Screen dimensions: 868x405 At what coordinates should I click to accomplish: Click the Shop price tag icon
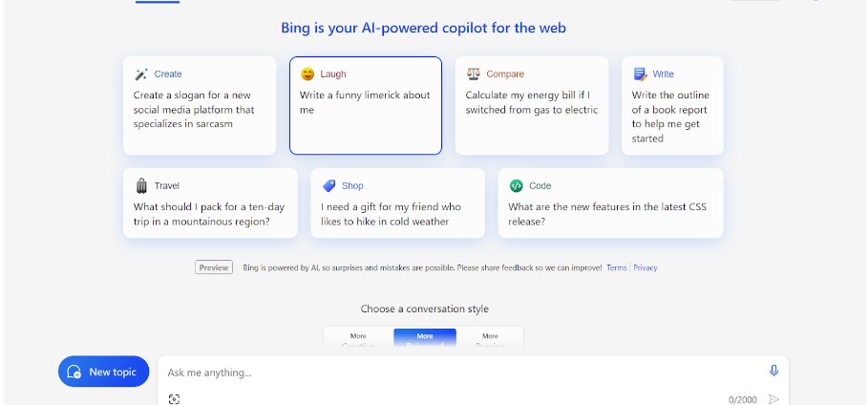328,186
